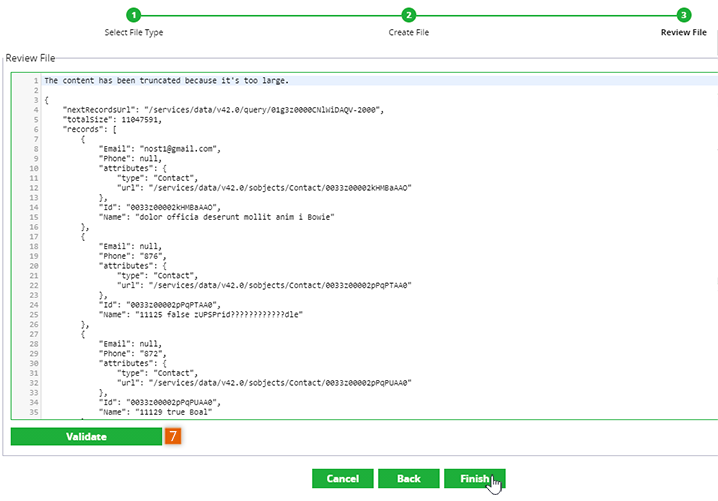718x501 pixels.
Task: Click the 'Review File' group heading
Action: click(30, 58)
